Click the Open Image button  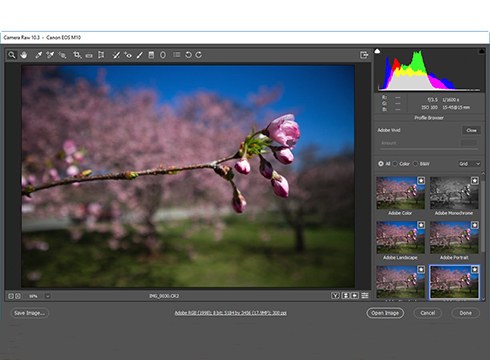point(385,313)
